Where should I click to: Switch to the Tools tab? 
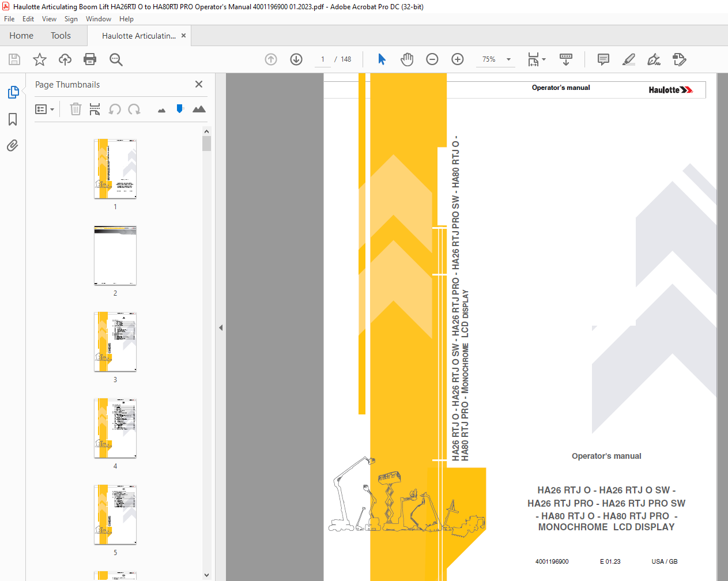tap(61, 36)
